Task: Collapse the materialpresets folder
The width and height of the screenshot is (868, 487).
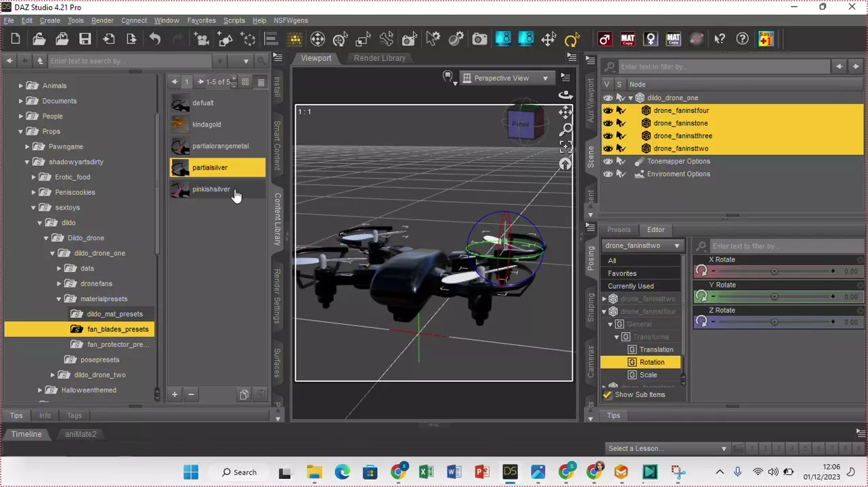Action: (59, 299)
